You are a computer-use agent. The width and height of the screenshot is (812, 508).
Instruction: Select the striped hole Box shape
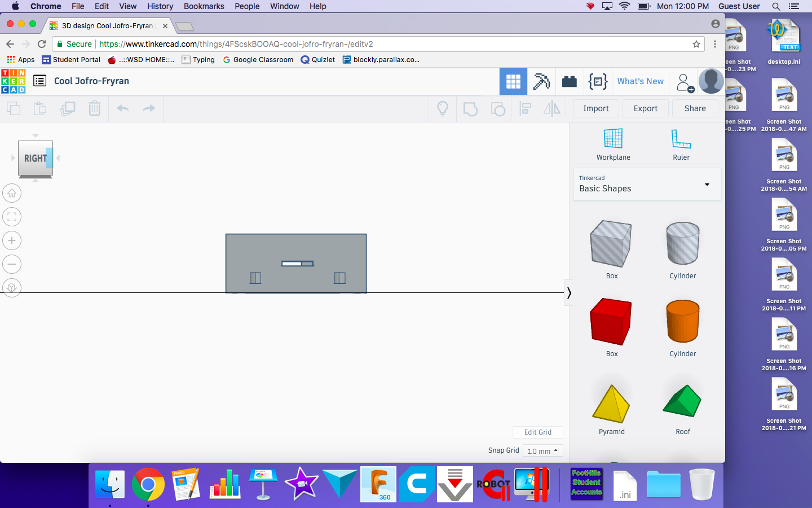(611, 244)
